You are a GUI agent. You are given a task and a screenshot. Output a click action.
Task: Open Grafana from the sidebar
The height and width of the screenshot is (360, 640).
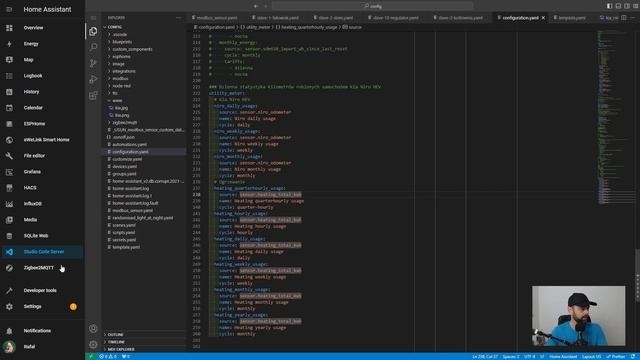(x=42, y=172)
